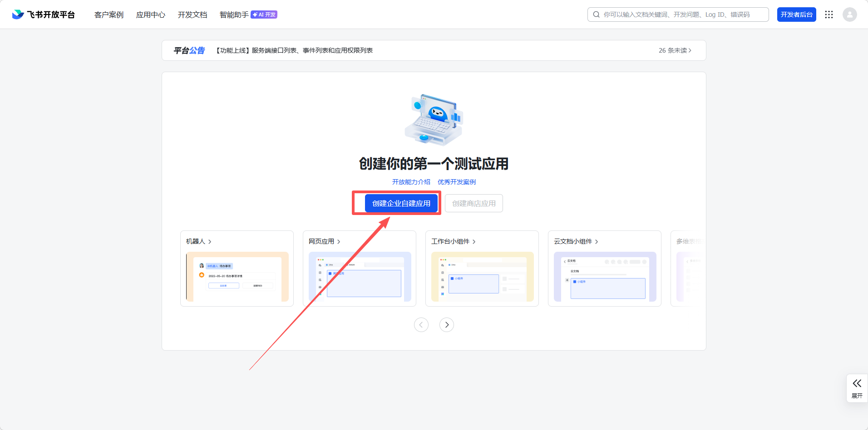Click the user avatar icon
The height and width of the screenshot is (430, 868).
[x=849, y=15]
